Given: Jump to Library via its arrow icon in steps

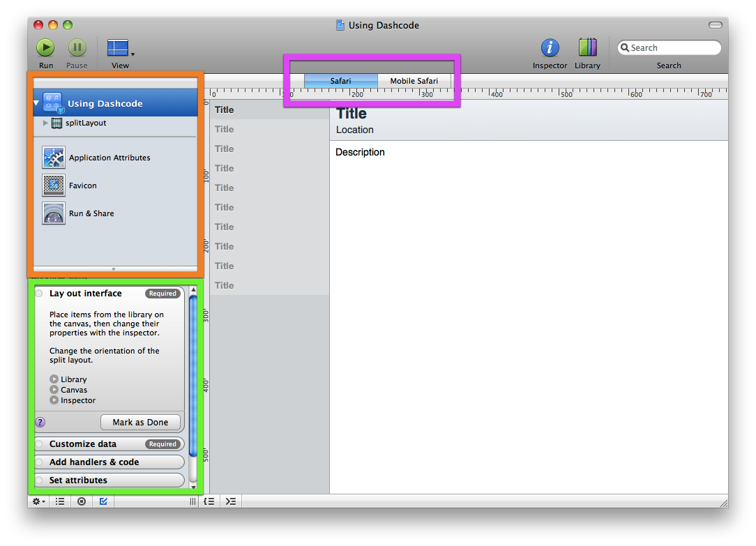Looking at the screenshot, I should click(x=54, y=379).
